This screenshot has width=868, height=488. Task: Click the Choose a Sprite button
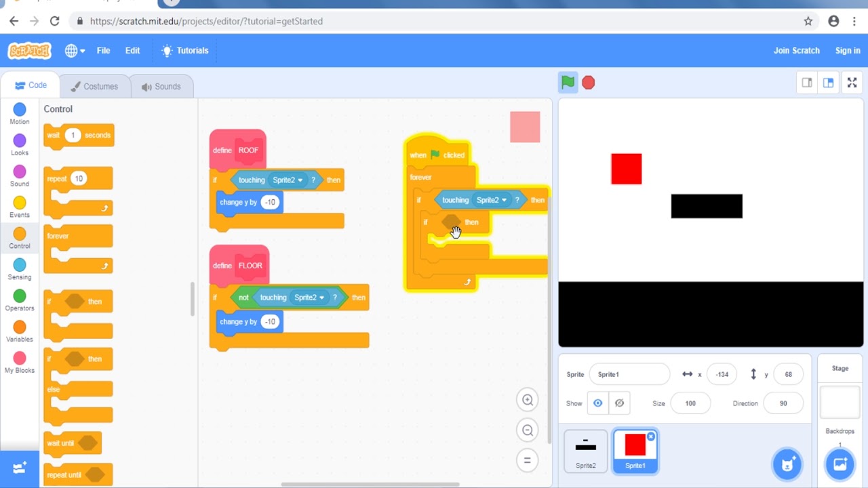click(x=787, y=464)
